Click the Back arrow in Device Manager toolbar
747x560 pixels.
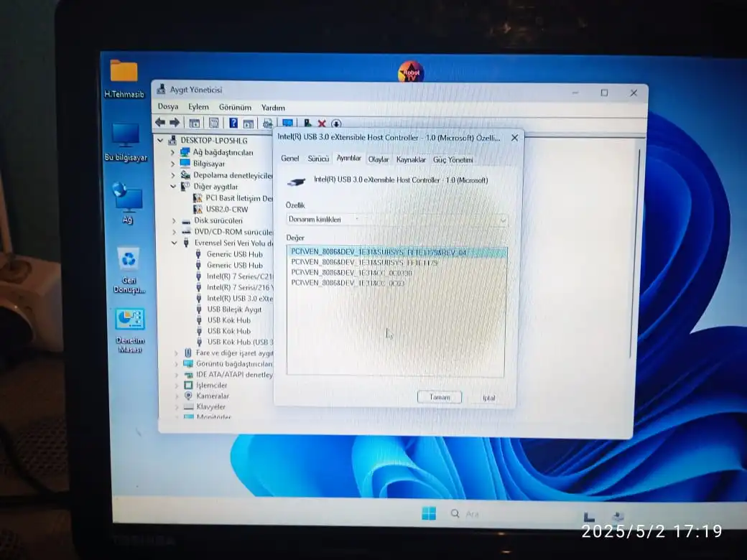(x=160, y=123)
